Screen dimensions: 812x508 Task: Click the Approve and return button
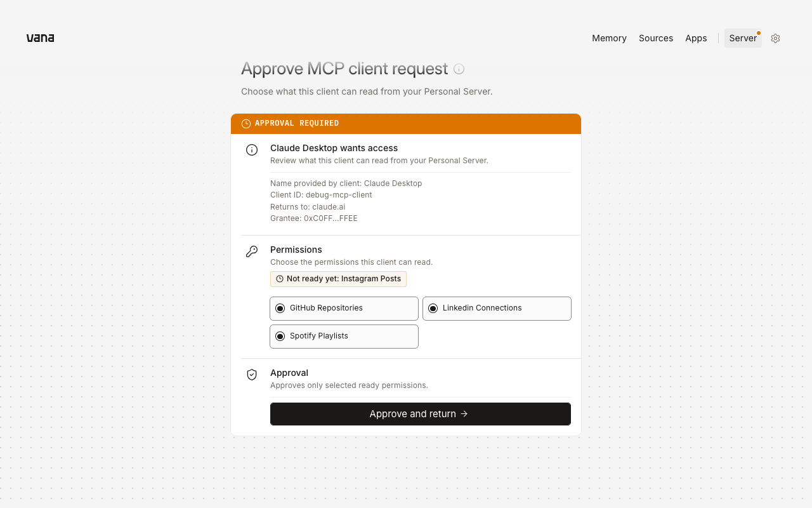point(421,414)
